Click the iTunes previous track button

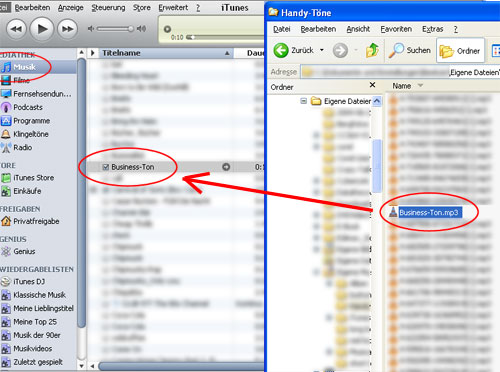pyautogui.click(x=16, y=29)
